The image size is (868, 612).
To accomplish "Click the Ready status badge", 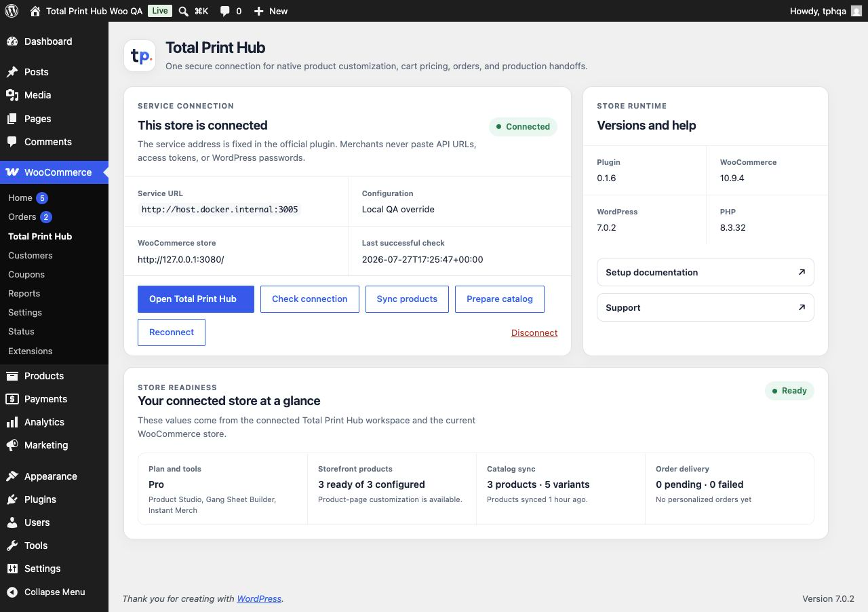I will point(789,391).
